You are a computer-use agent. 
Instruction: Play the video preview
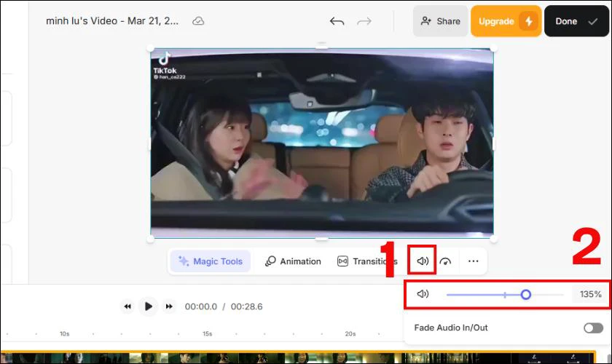coord(148,306)
